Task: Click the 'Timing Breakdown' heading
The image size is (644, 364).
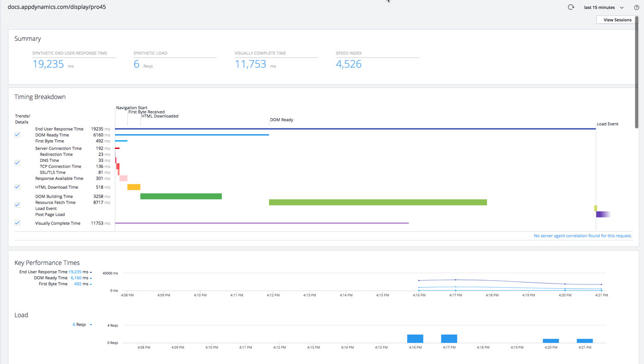Action: click(x=40, y=97)
